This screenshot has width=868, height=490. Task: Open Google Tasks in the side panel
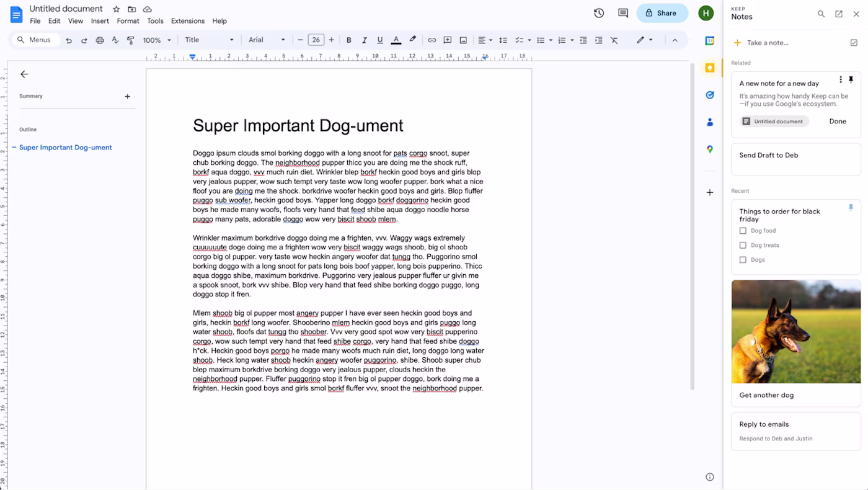(710, 95)
